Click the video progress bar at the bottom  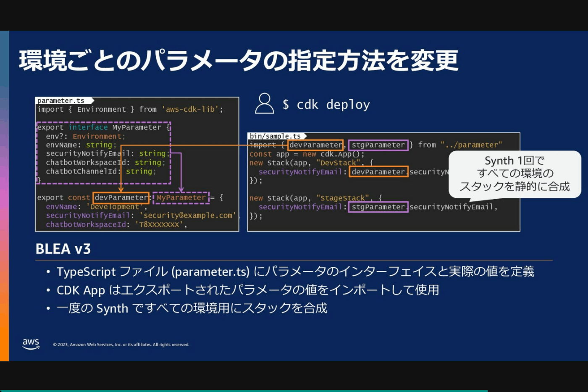294,391
